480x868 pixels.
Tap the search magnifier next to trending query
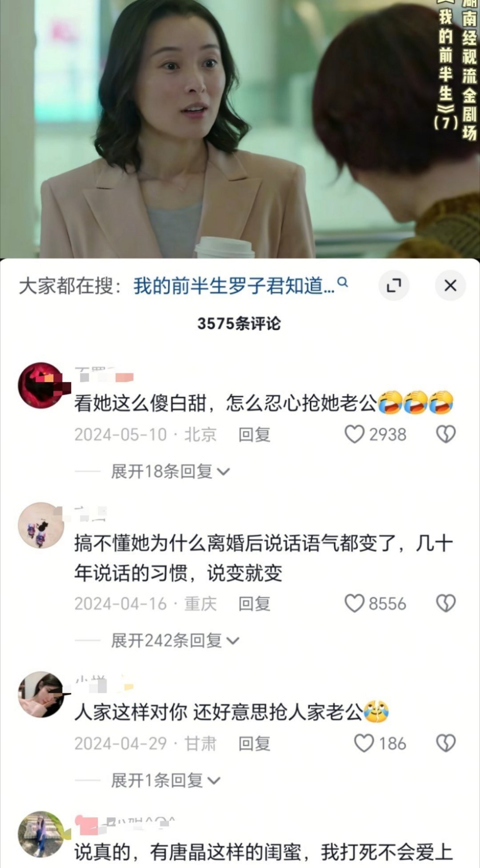[343, 282]
